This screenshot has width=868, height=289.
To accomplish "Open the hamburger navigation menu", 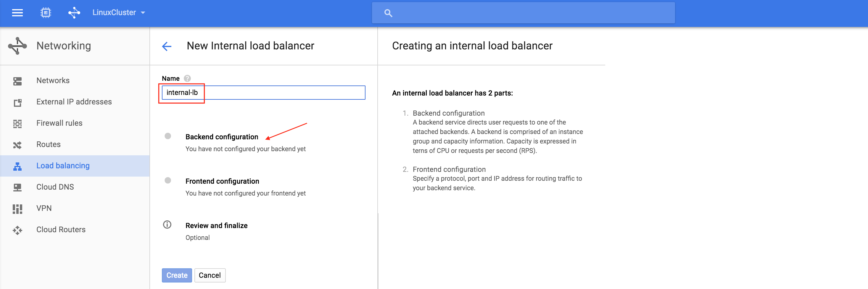I will pyautogui.click(x=17, y=13).
